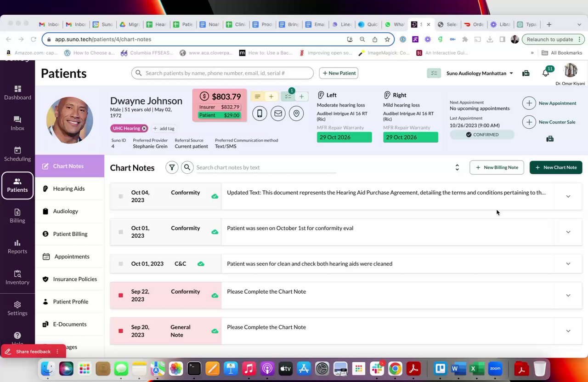This screenshot has height=382, width=588.
Task: Select the Insurance Policies tab
Action: pyautogui.click(x=69, y=279)
